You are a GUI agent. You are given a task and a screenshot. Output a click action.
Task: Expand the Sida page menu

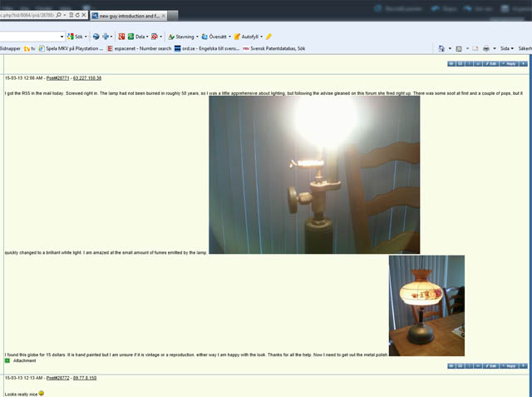[507, 49]
